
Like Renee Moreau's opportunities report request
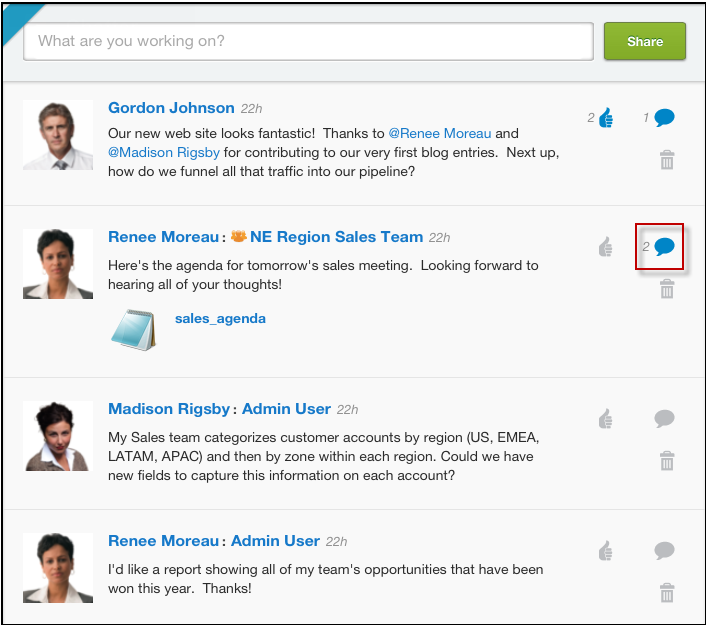point(606,551)
